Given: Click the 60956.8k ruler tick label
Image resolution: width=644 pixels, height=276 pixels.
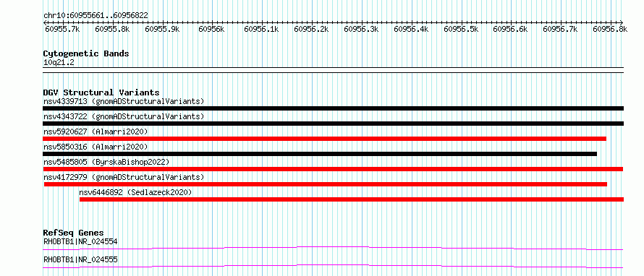Looking at the screenshot, I should pos(610,29).
